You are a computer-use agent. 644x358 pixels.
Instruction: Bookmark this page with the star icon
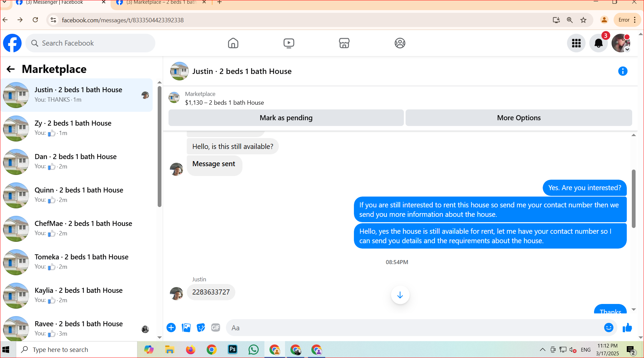tap(583, 20)
